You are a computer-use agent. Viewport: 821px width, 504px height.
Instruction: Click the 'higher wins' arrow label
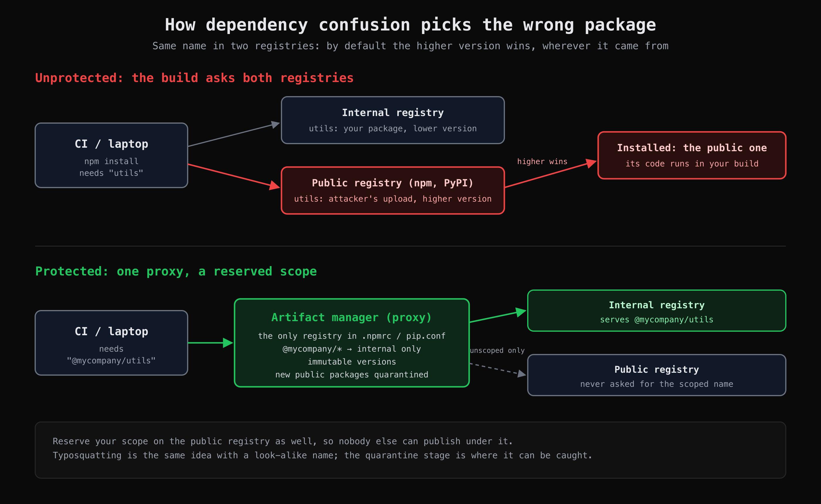[x=542, y=161]
